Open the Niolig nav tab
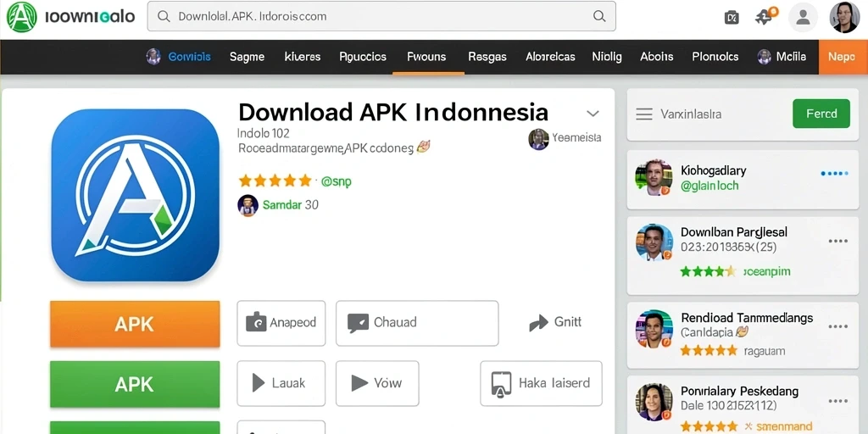868x434 pixels. [607, 57]
